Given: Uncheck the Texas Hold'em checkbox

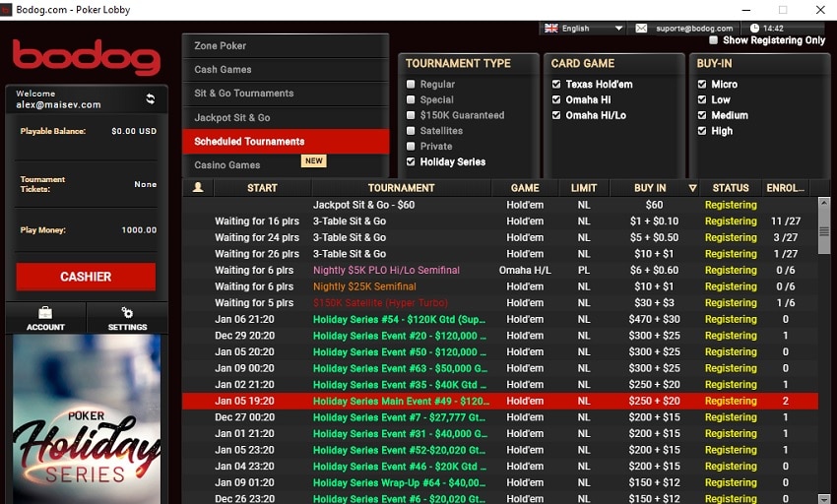Looking at the screenshot, I should (556, 84).
